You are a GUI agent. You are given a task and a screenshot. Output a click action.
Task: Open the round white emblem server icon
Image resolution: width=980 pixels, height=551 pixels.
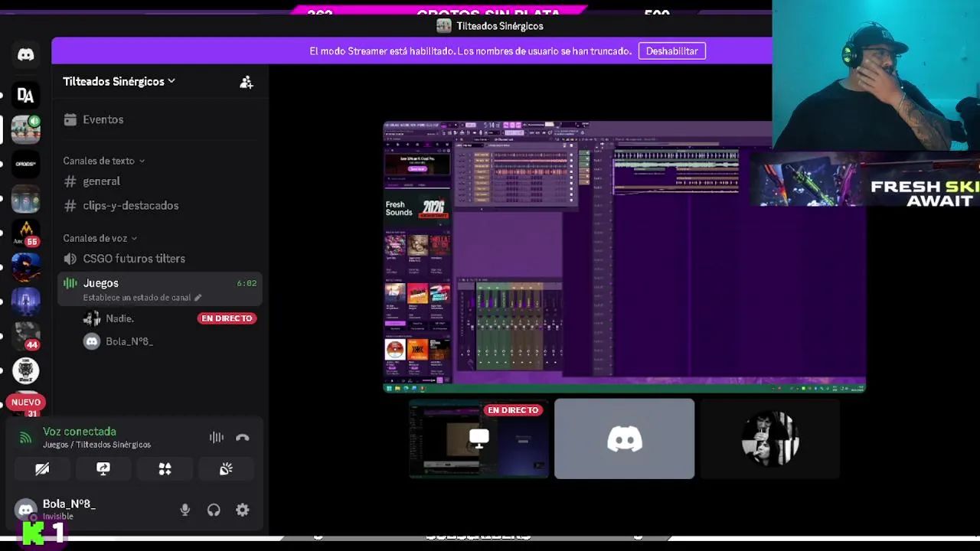26,370
